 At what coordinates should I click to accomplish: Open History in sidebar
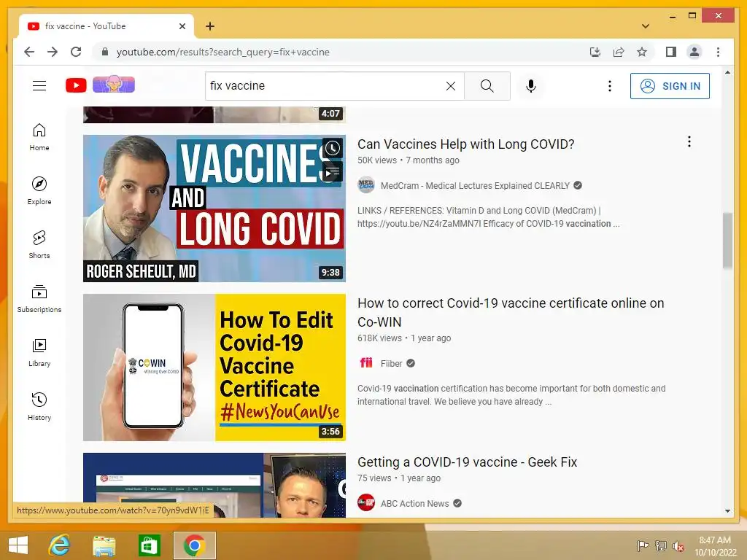39,406
